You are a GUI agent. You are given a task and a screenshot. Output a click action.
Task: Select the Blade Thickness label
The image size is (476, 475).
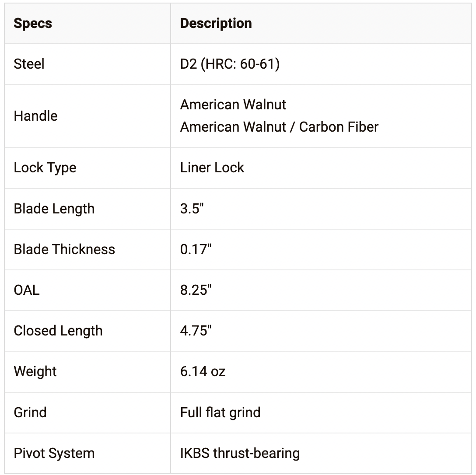[x=64, y=249]
